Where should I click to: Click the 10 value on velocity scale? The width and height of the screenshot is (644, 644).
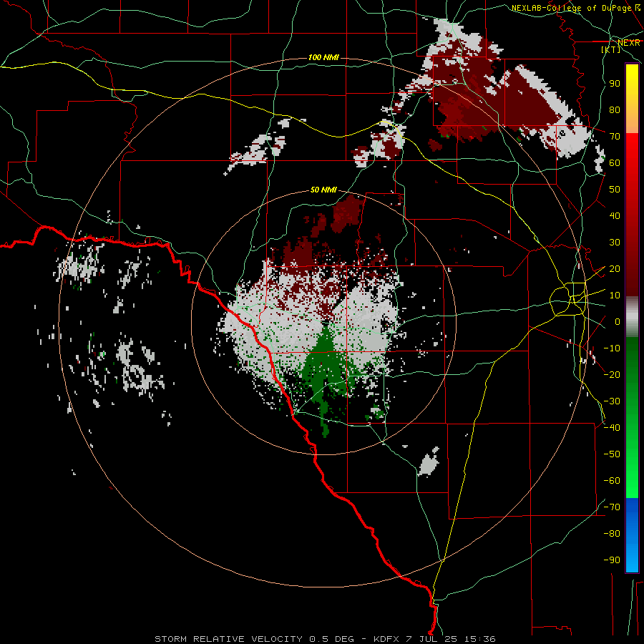(x=615, y=296)
